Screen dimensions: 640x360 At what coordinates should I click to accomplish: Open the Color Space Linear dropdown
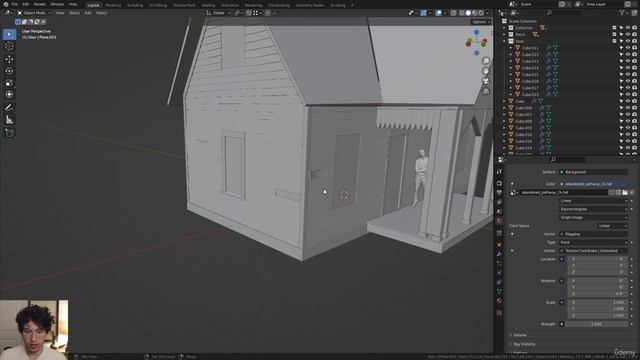(x=612, y=226)
